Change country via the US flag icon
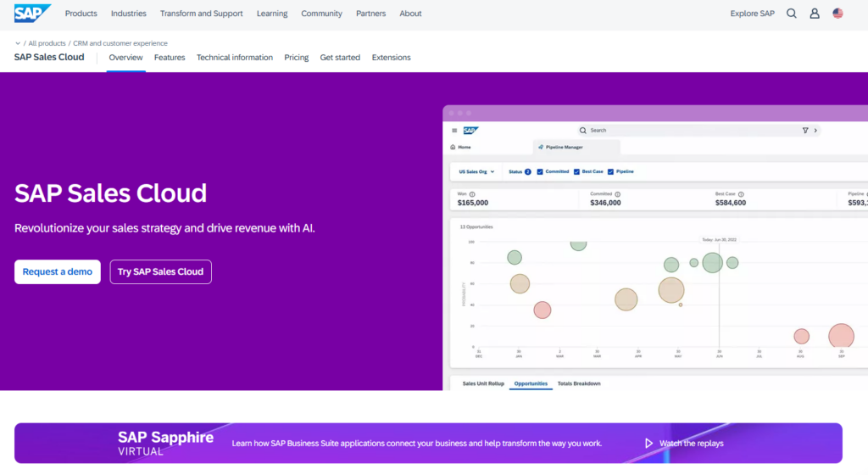The height and width of the screenshot is (475, 868). click(837, 14)
